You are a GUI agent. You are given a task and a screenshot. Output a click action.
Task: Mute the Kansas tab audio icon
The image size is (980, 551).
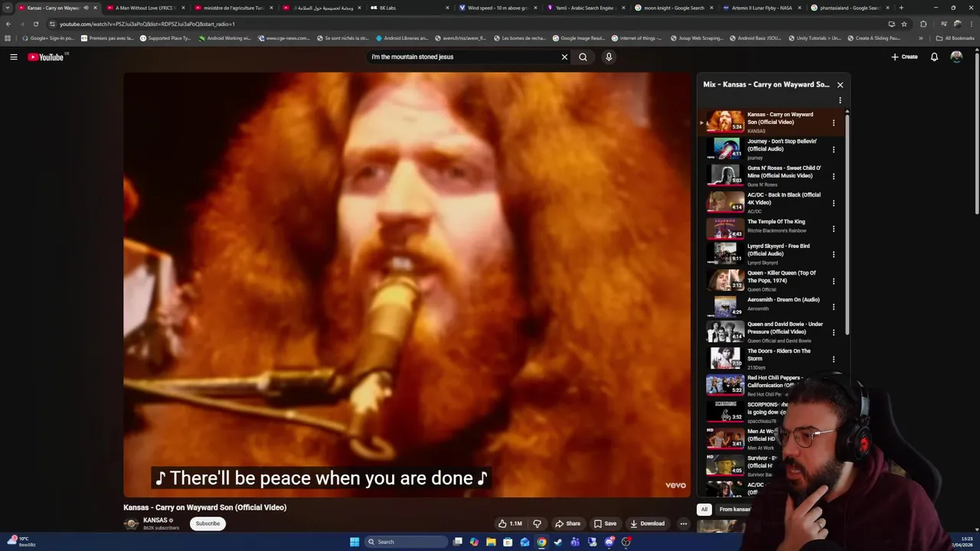(x=86, y=8)
